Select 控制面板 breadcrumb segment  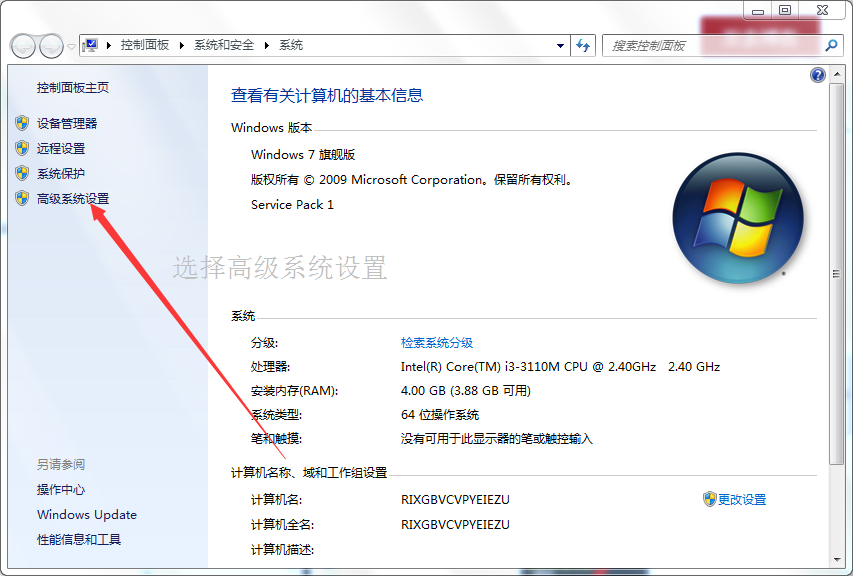[x=145, y=45]
